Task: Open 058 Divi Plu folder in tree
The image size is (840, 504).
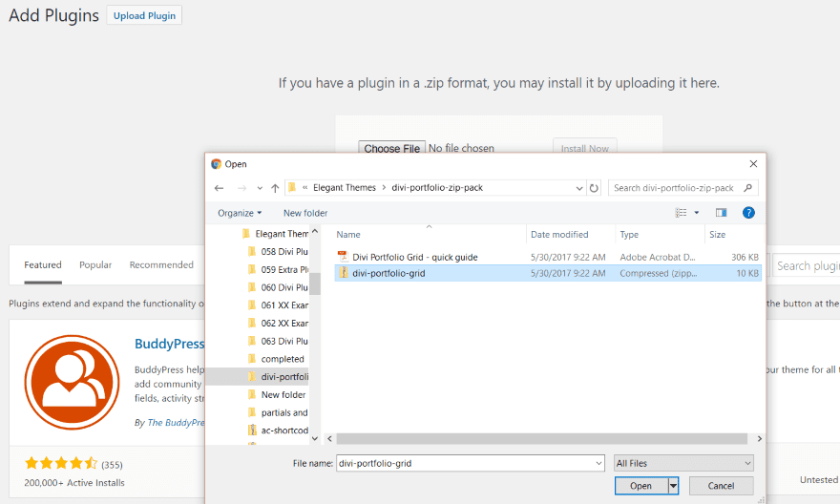Action: click(x=279, y=252)
